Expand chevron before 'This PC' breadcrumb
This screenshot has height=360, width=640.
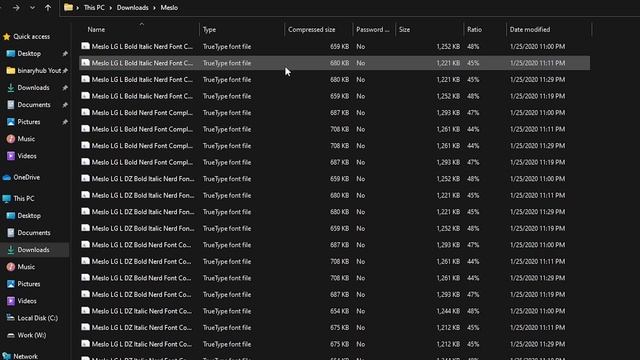pos(78,8)
